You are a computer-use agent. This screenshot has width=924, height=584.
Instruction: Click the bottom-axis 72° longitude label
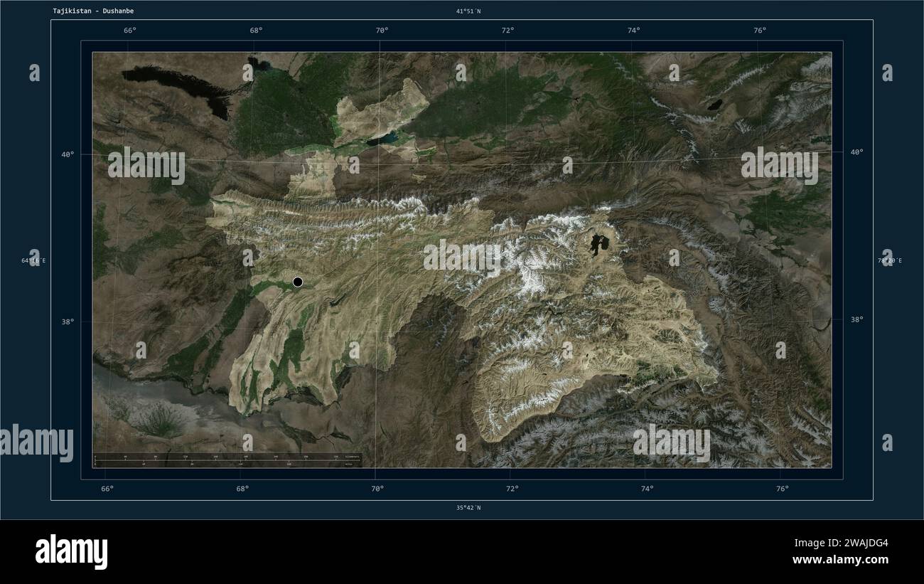(x=512, y=489)
